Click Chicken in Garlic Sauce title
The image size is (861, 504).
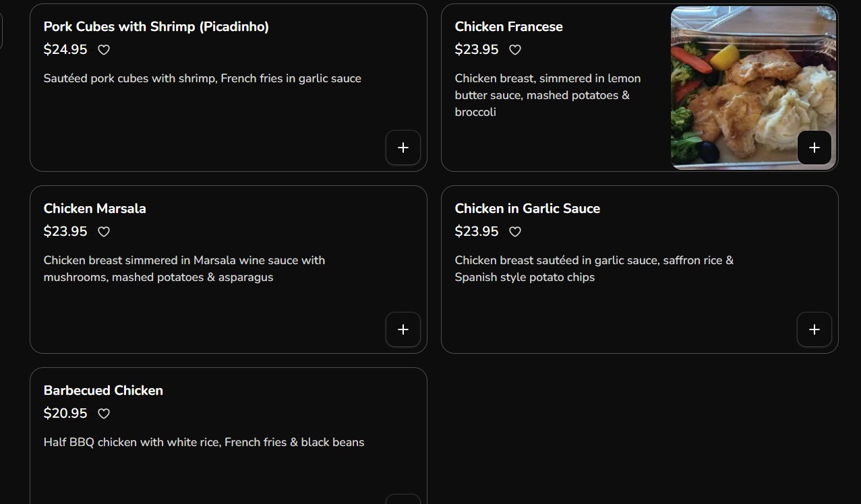pyautogui.click(x=527, y=209)
